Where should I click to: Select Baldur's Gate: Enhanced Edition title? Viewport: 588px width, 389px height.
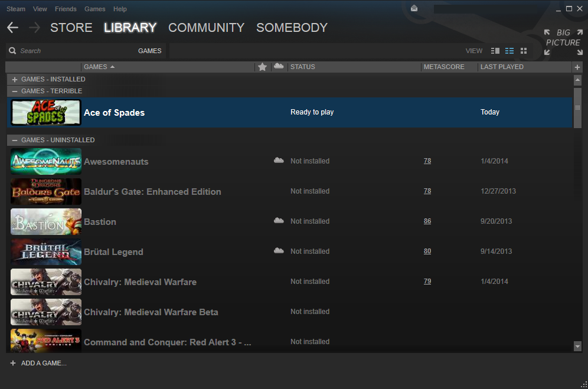[152, 192]
